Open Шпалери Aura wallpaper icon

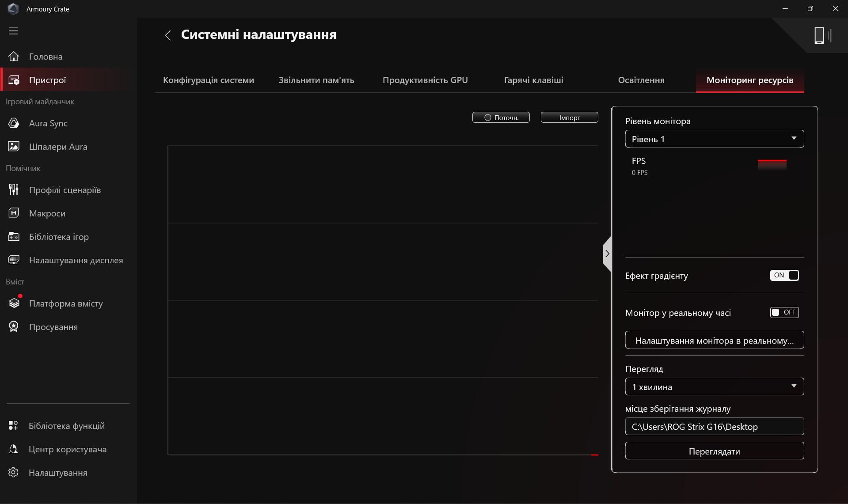14,147
